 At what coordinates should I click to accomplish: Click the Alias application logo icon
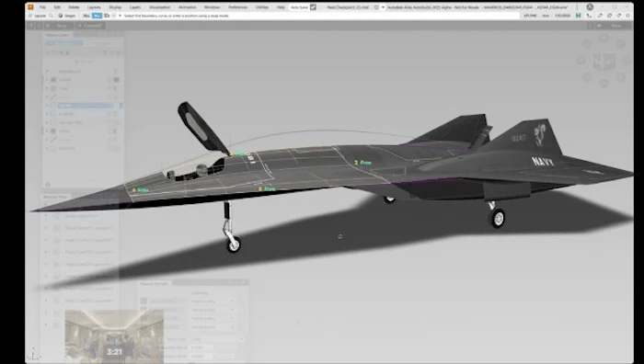[30, 7]
